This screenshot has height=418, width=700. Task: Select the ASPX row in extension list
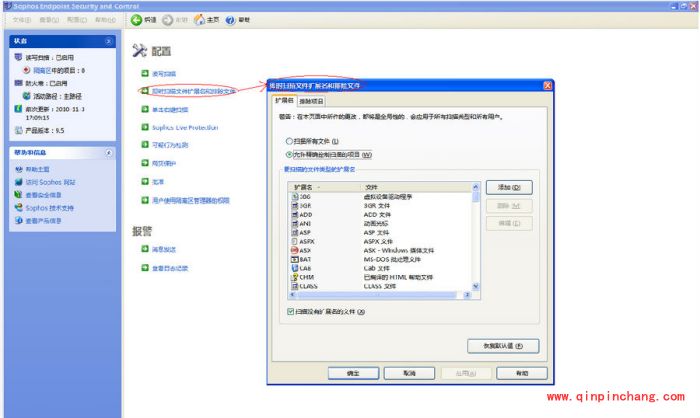(x=380, y=241)
